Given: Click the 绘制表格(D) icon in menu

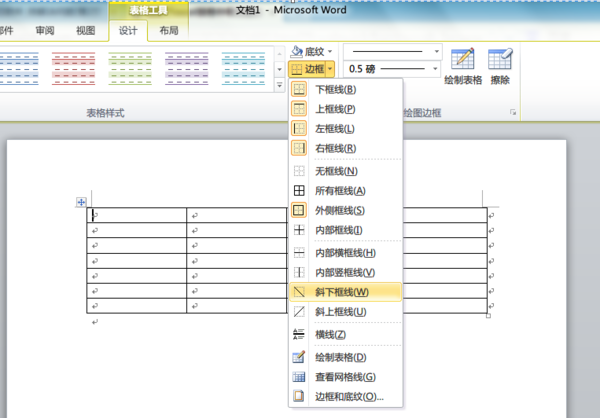Looking at the screenshot, I should point(299,357).
